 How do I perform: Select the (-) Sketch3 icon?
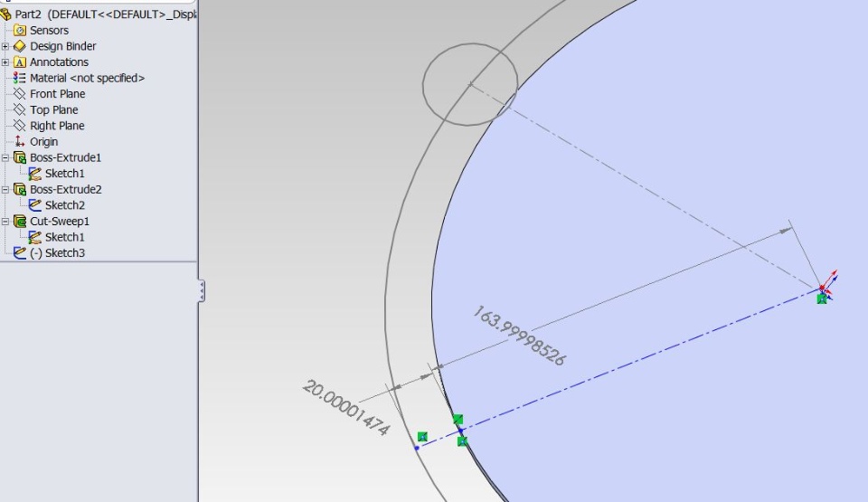20,252
